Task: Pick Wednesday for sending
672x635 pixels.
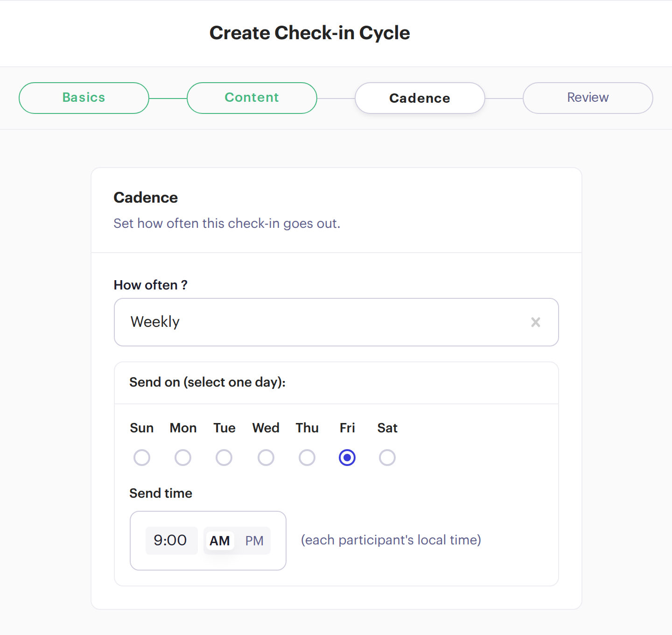Action: pos(266,458)
